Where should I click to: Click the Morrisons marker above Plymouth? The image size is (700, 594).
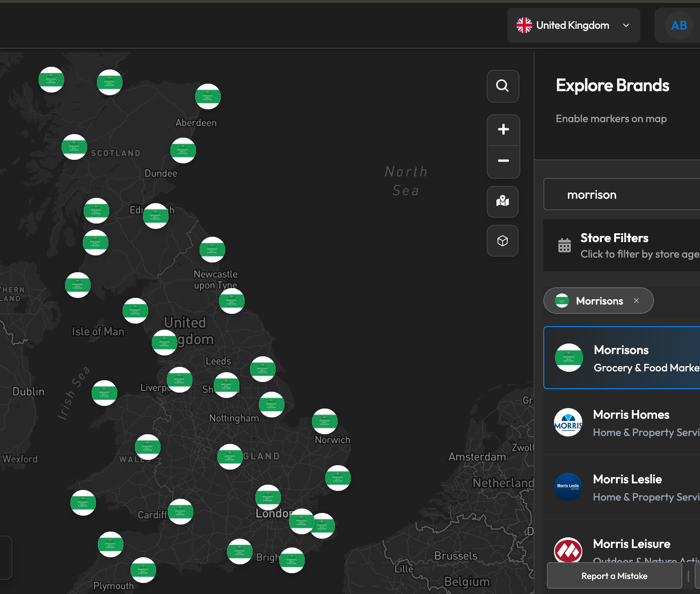point(143,570)
